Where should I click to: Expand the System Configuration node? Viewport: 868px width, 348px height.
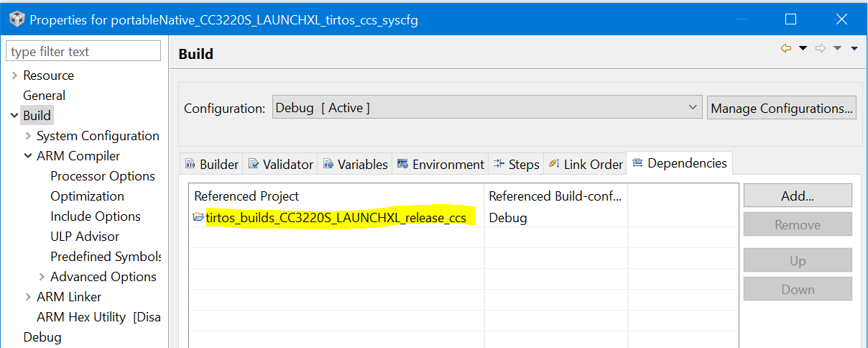(28, 136)
